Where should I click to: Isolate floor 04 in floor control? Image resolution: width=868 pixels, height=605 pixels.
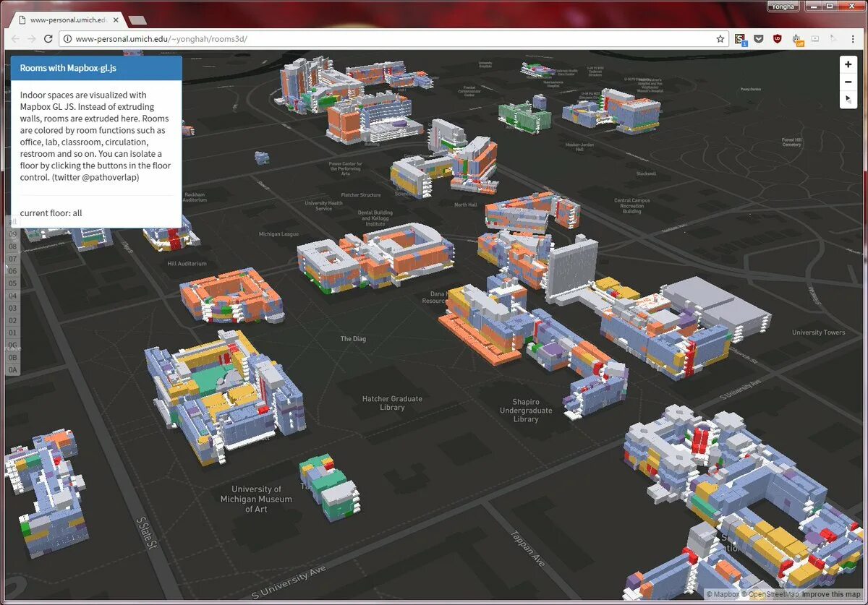[x=12, y=296]
